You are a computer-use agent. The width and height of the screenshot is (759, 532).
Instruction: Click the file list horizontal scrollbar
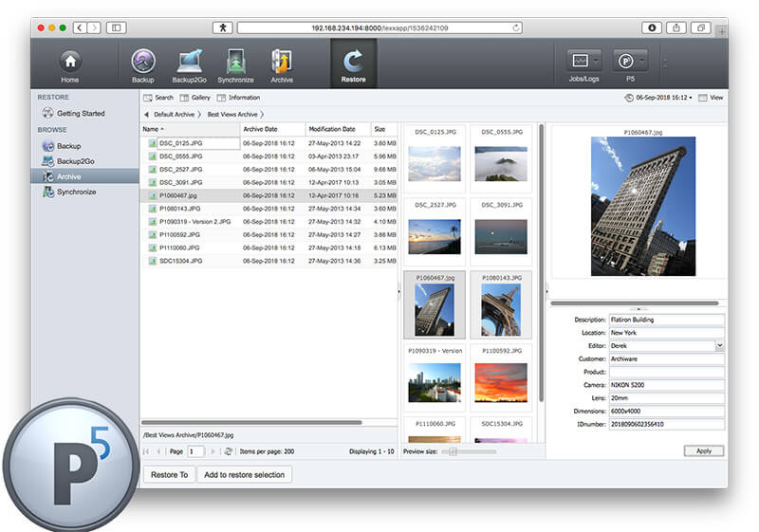(x=251, y=423)
